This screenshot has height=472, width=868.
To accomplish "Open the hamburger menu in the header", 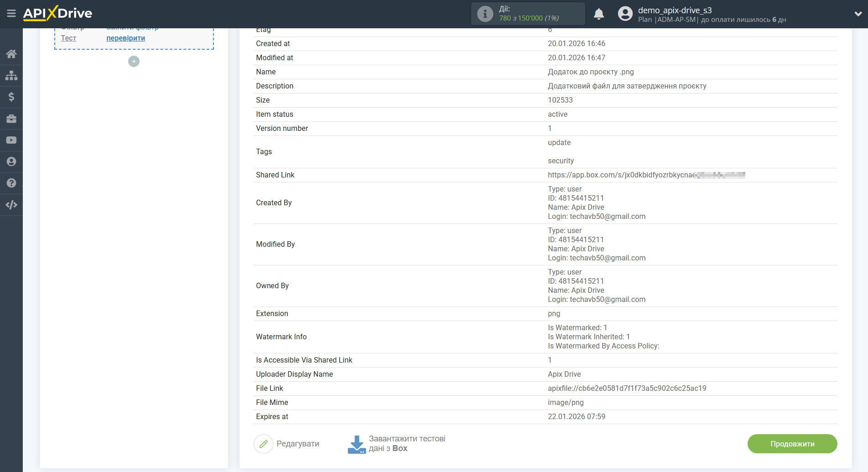I will [x=11, y=14].
